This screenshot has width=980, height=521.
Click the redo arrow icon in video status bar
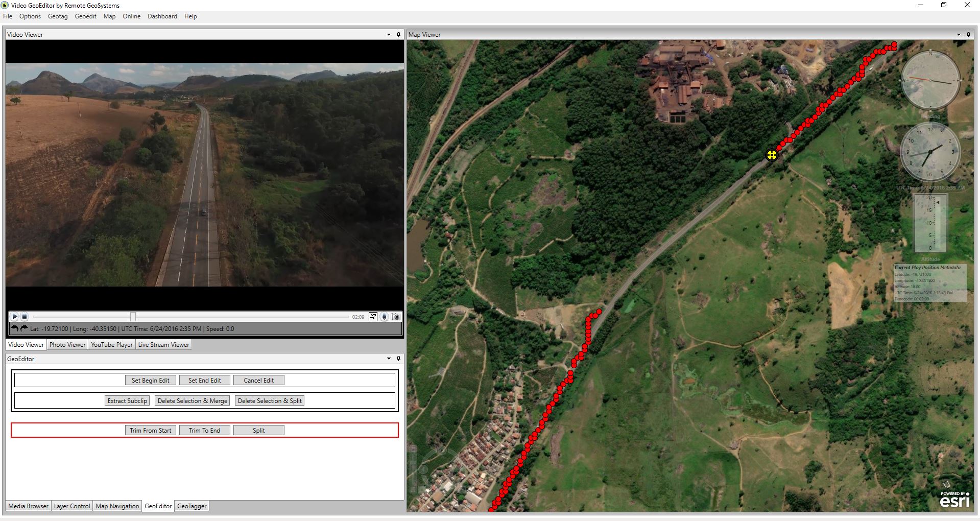click(23, 328)
